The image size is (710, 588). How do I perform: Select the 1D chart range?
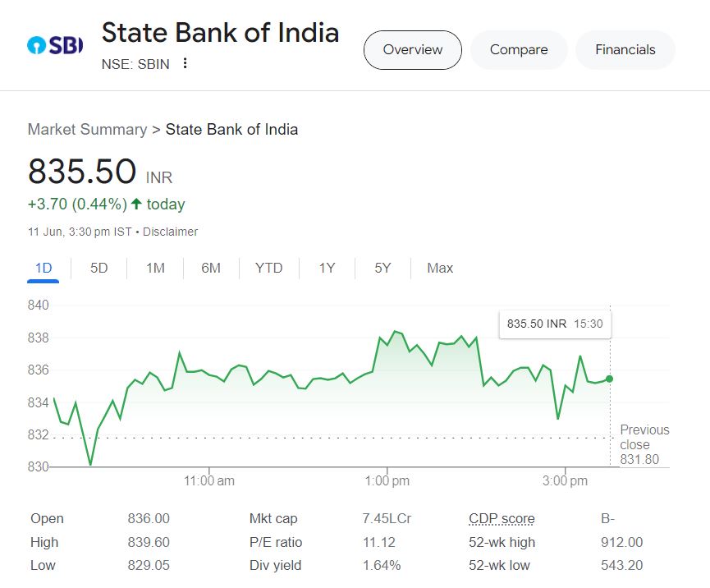tap(44, 268)
